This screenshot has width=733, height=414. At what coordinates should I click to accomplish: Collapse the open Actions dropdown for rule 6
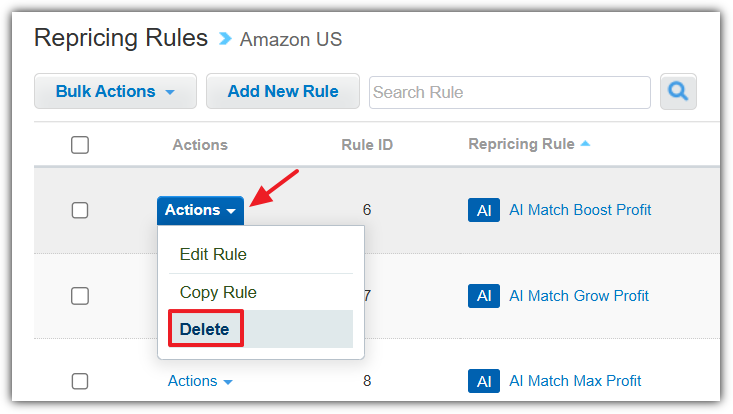[200, 210]
